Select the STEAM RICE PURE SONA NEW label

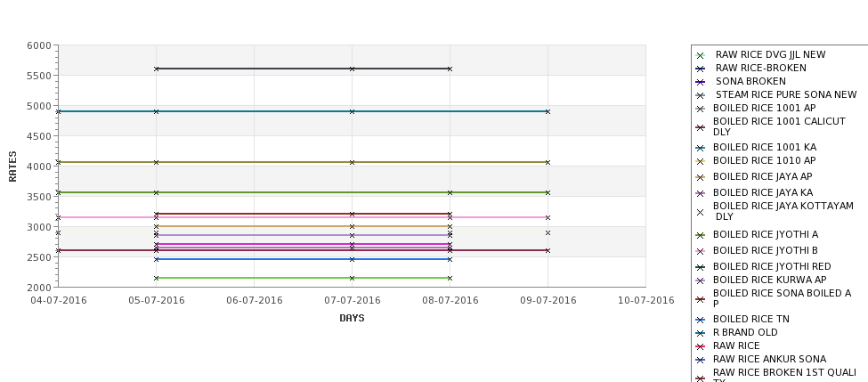(x=786, y=94)
